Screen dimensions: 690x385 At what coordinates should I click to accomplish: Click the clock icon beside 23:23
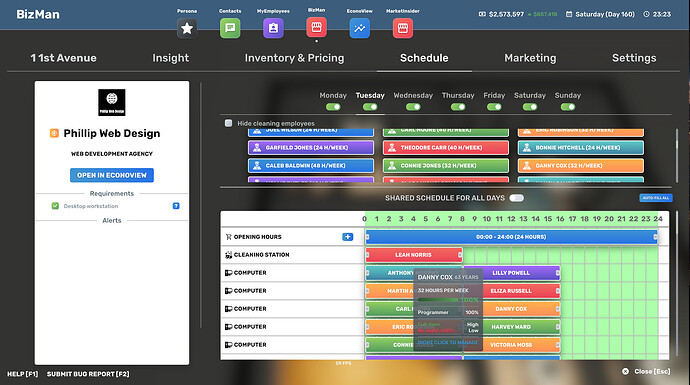[x=646, y=14]
